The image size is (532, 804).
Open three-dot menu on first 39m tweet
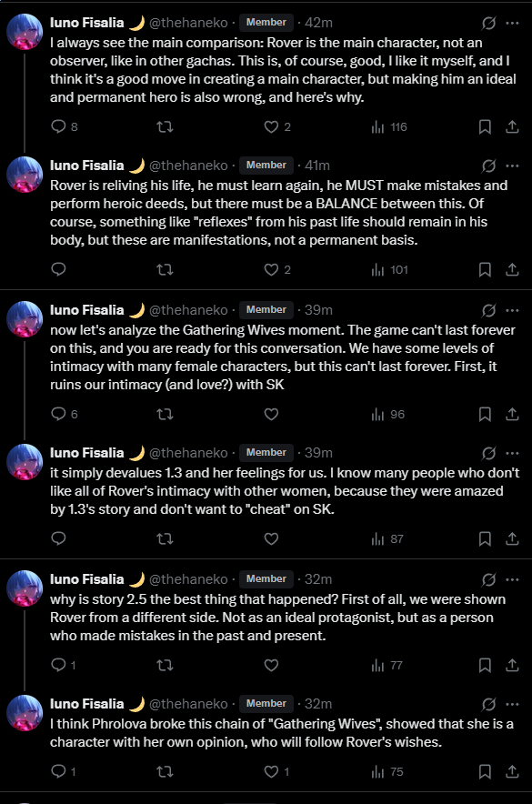tap(512, 310)
